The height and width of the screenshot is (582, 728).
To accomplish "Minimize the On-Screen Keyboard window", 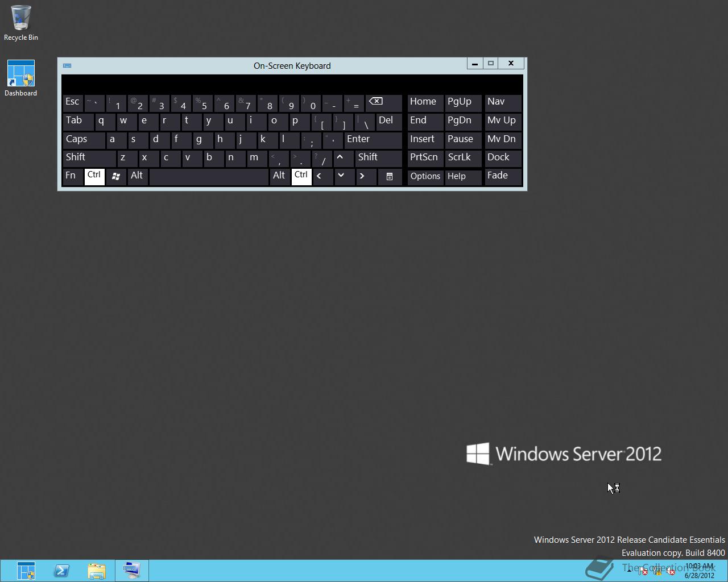I will (475, 64).
